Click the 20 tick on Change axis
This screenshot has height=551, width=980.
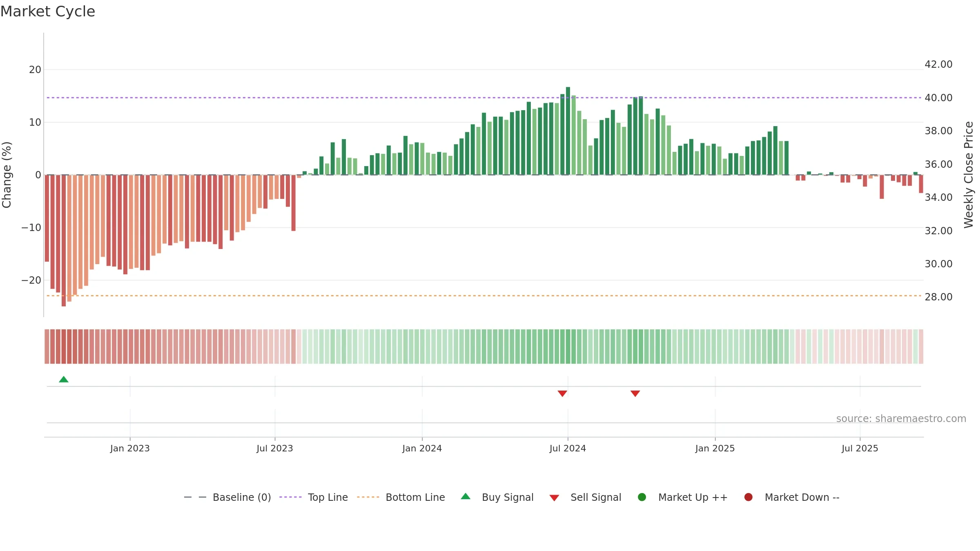coord(35,70)
